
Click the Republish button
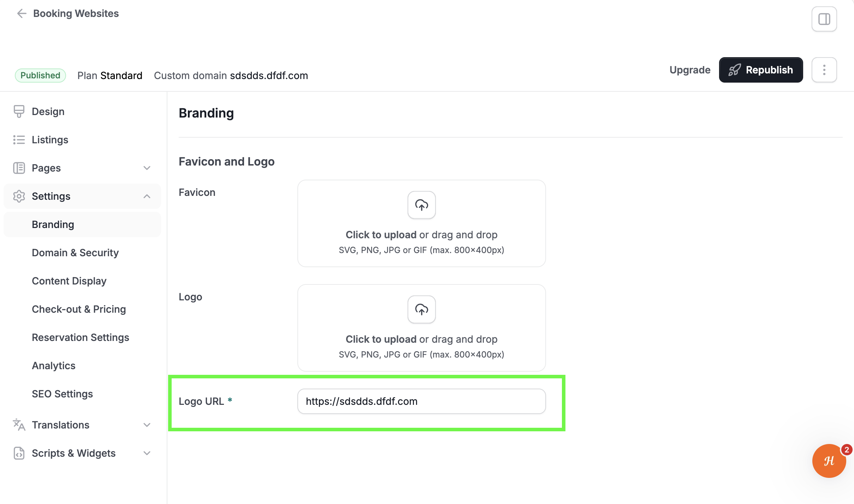(x=761, y=70)
